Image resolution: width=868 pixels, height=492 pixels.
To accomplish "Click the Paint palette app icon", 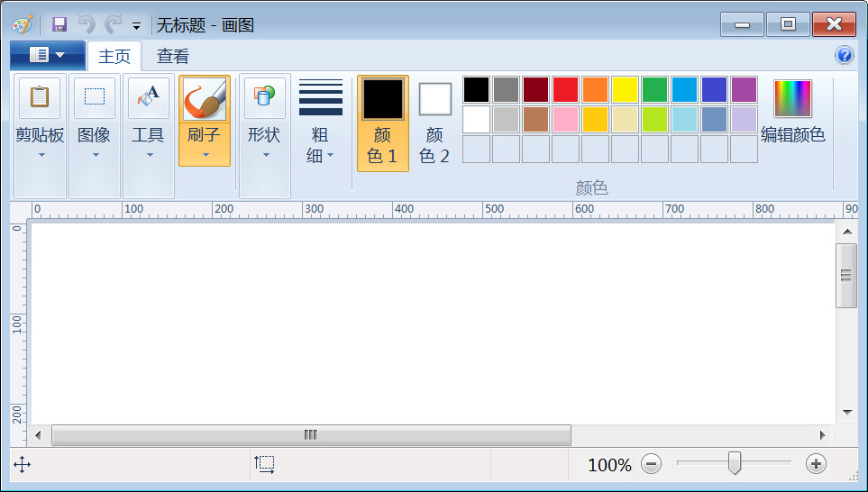I will (x=23, y=24).
